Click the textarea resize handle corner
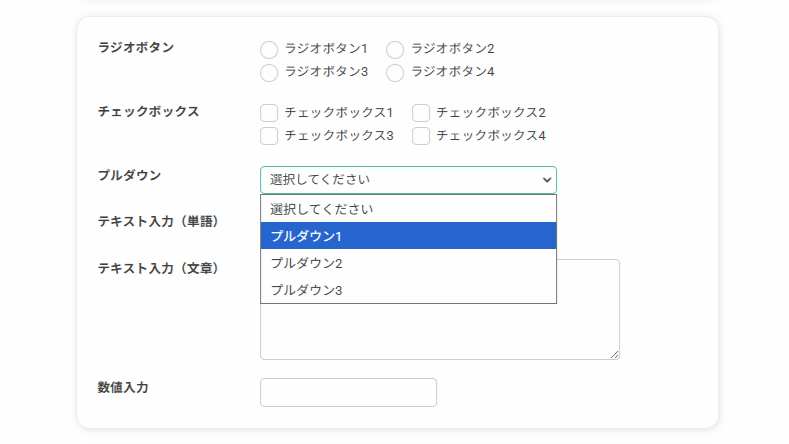The height and width of the screenshot is (444, 789). pyautogui.click(x=614, y=354)
